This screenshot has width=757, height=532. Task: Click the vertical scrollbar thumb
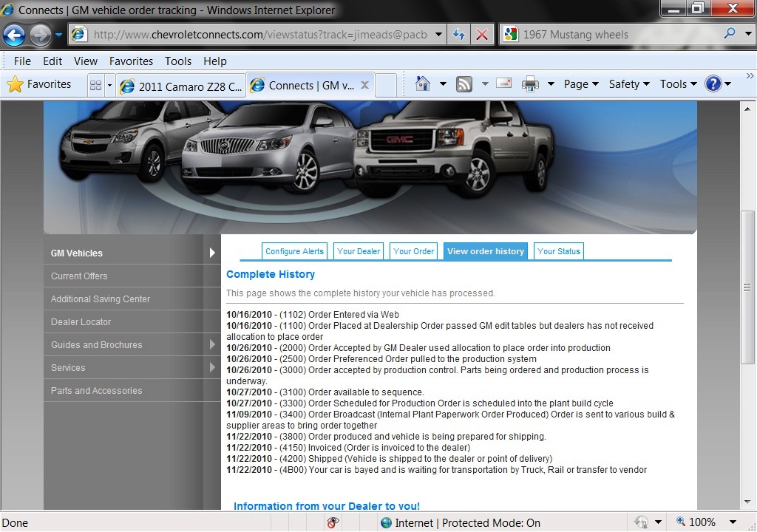pyautogui.click(x=748, y=287)
